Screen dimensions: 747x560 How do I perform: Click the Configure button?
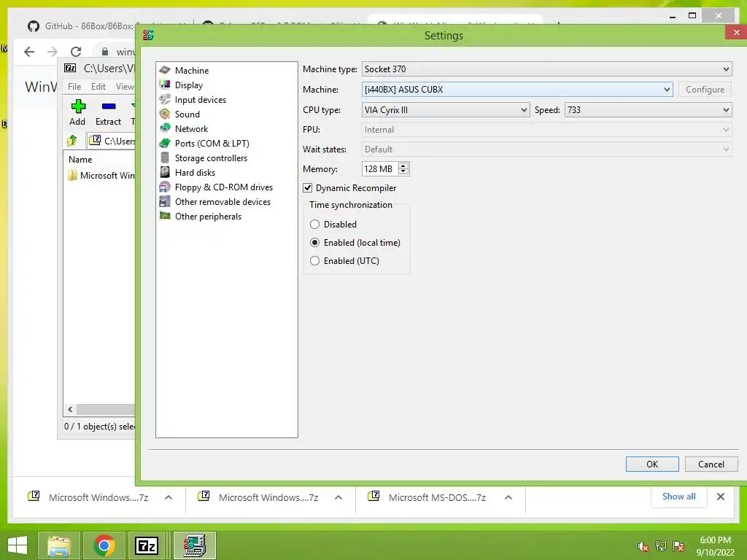pos(705,90)
